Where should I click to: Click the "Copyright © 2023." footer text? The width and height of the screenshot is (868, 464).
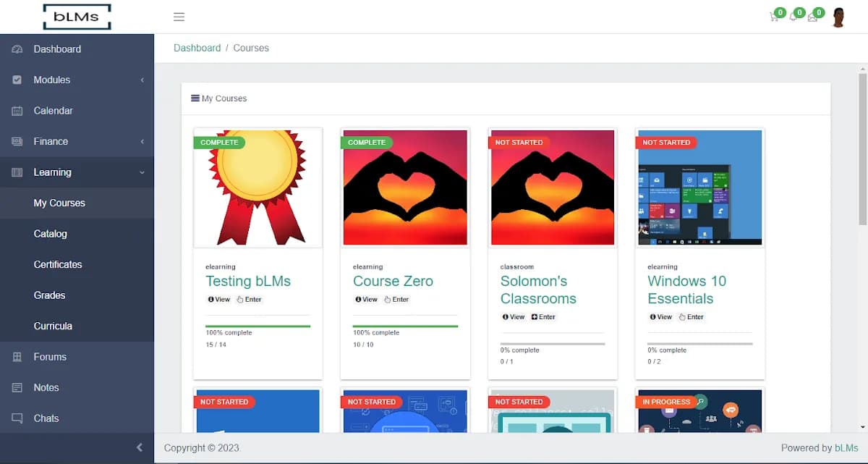coord(203,448)
